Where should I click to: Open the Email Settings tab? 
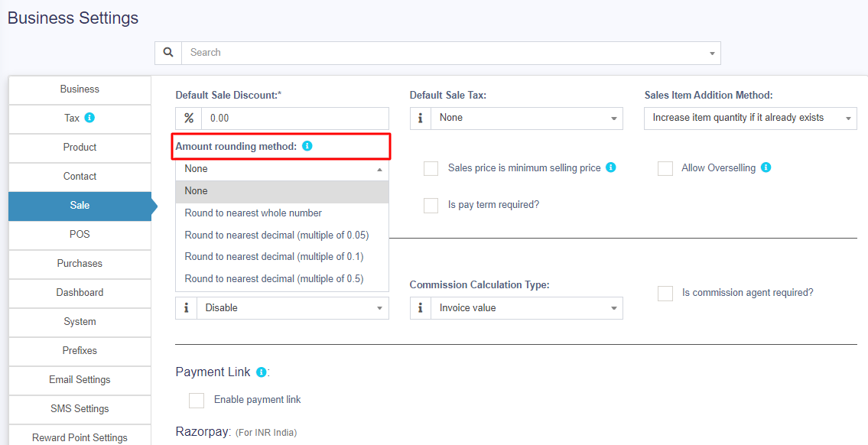tap(80, 380)
